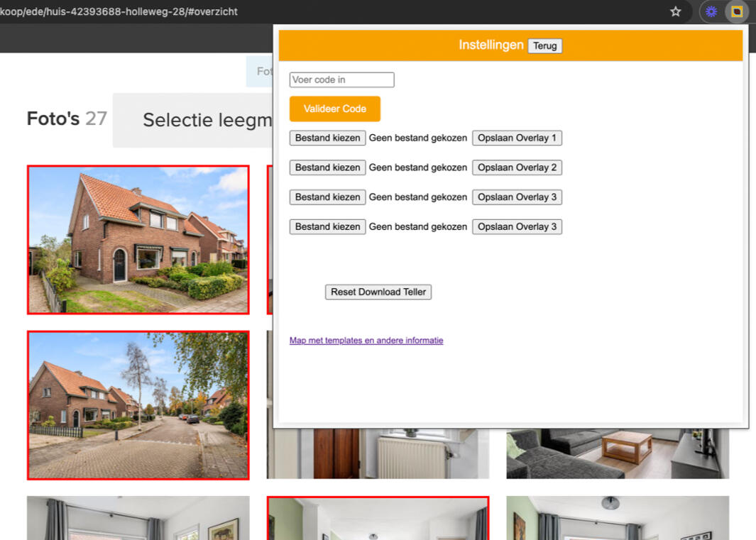Image resolution: width=756 pixels, height=540 pixels.
Task: Bookmark this page with the star icon
Action: click(676, 11)
